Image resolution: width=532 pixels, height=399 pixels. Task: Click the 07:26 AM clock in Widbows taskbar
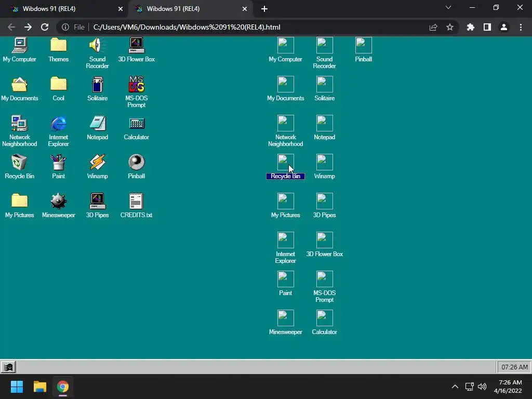[x=514, y=367]
